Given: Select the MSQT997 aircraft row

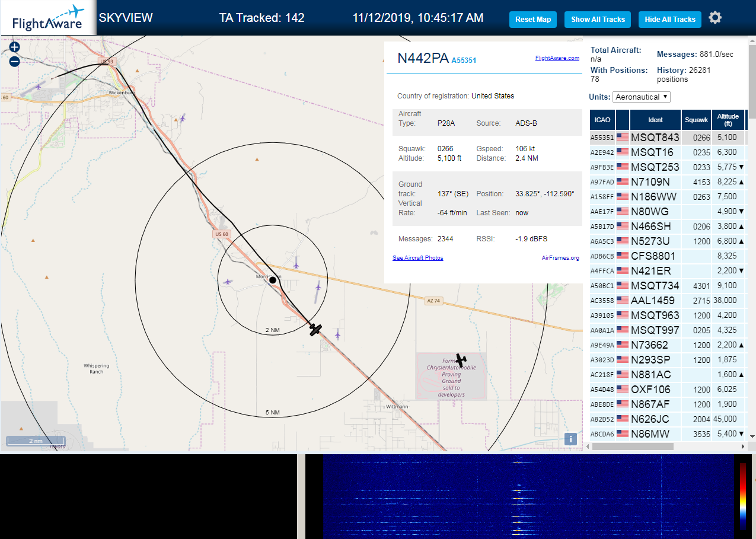Looking at the screenshot, I should pyautogui.click(x=667, y=330).
